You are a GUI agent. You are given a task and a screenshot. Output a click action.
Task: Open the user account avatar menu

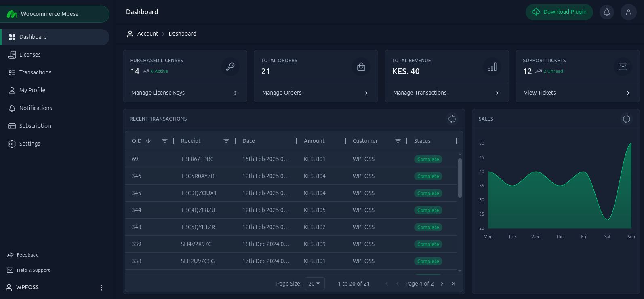click(628, 12)
